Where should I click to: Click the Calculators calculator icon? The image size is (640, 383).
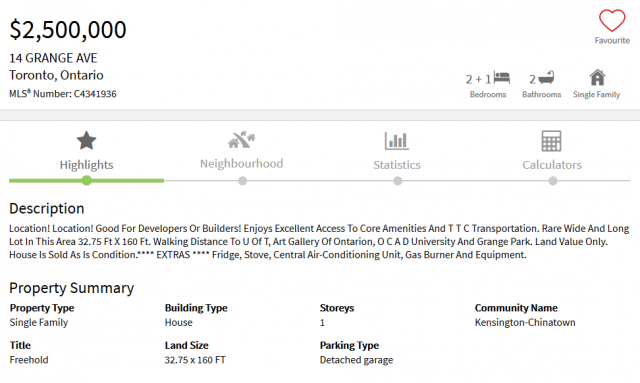551,141
